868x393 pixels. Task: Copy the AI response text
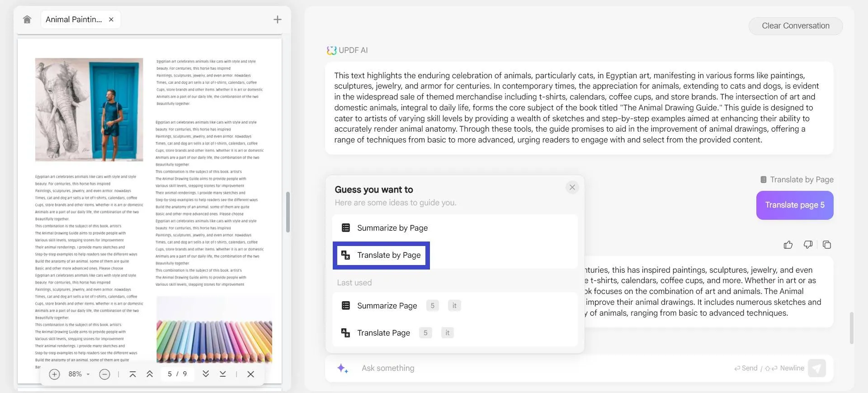tap(827, 245)
